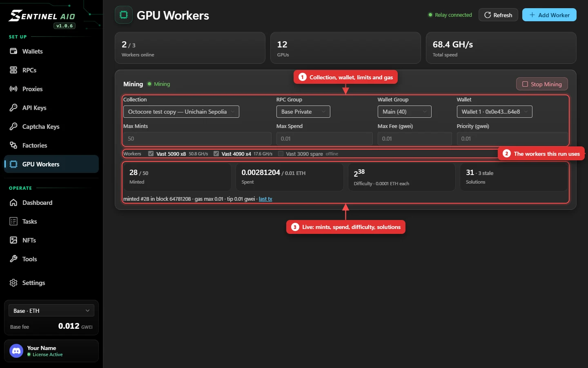The width and height of the screenshot is (588, 368).
Task: Click the Stop Mining button
Action: 542,84
